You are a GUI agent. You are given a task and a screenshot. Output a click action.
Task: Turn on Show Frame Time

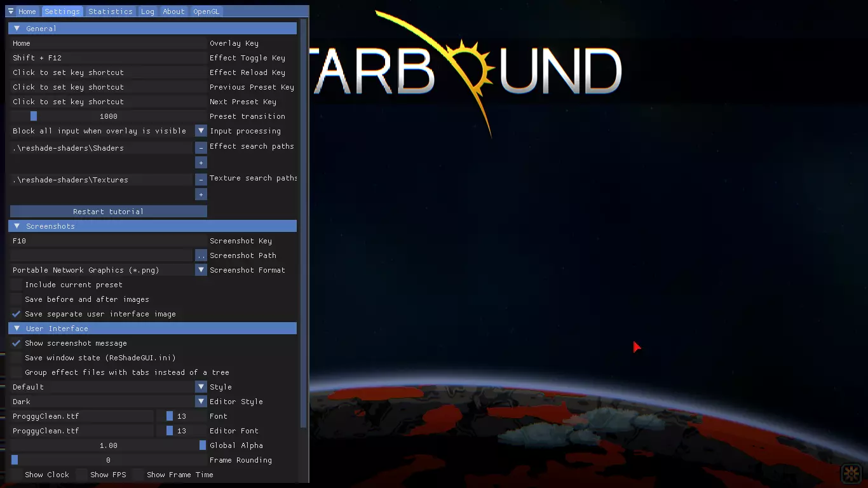(x=138, y=475)
